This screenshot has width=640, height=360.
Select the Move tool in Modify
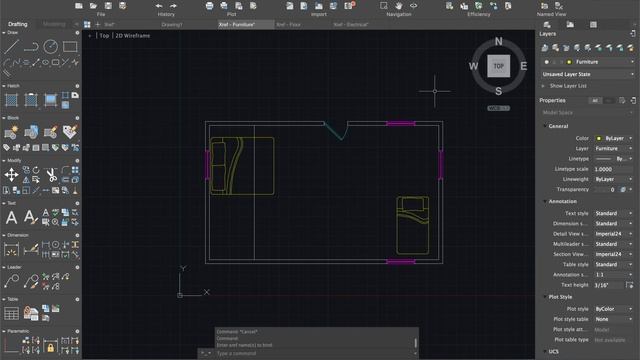pos(11,175)
